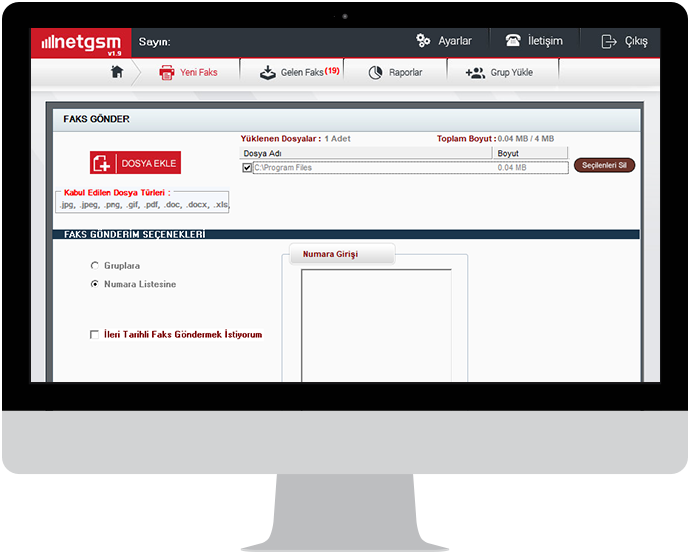Click the Gelen Faks (19) count badge
Viewport: 690px width, 554px height.
pos(332,71)
